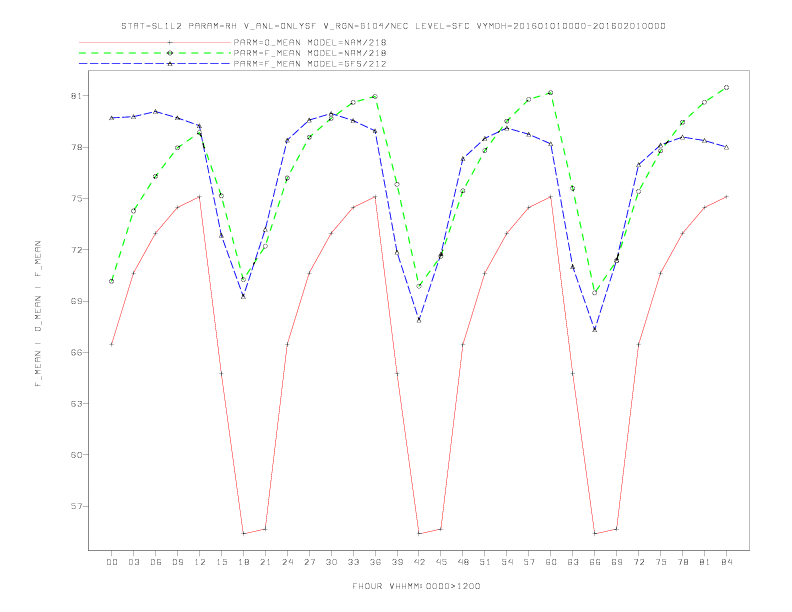Screen dimensions: 792x612
Task: Click x-axis tick label 72
Action: (x=639, y=562)
